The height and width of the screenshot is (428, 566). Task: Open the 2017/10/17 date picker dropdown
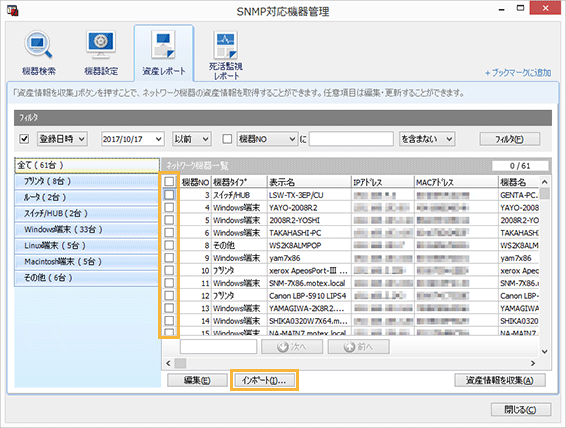tap(132, 139)
